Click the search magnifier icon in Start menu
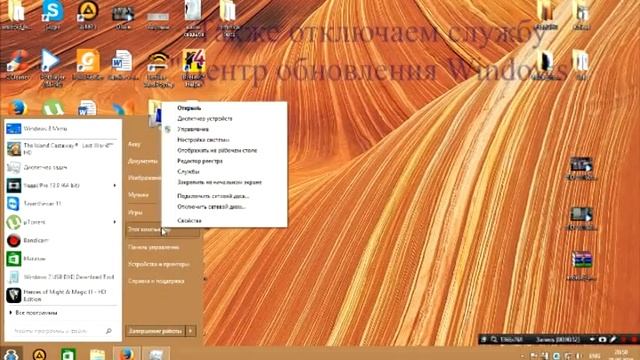 point(109,331)
